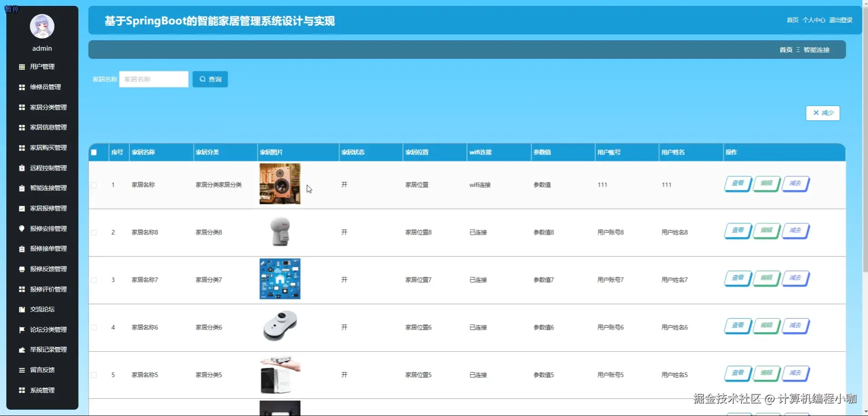Click 编辑 in the 家居名称6 row
868x416 pixels.
tap(766, 326)
